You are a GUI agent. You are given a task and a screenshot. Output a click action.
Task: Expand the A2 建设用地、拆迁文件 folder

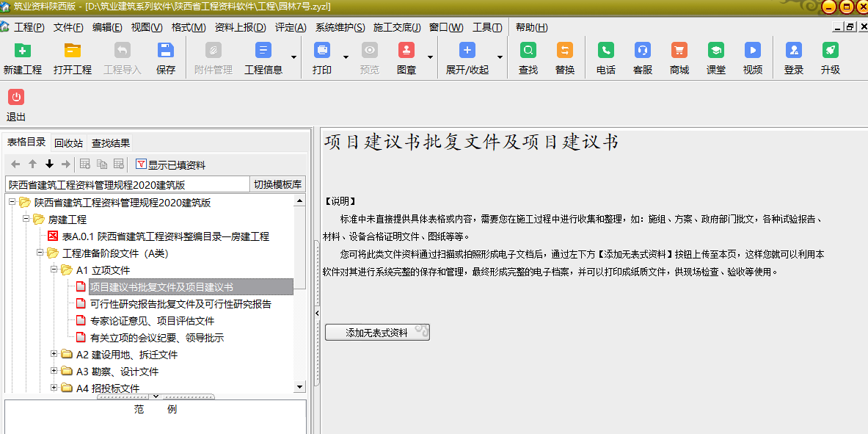(54, 354)
